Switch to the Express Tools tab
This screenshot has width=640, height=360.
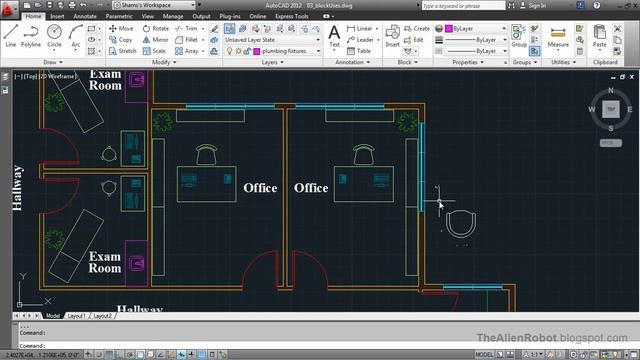coord(291,16)
